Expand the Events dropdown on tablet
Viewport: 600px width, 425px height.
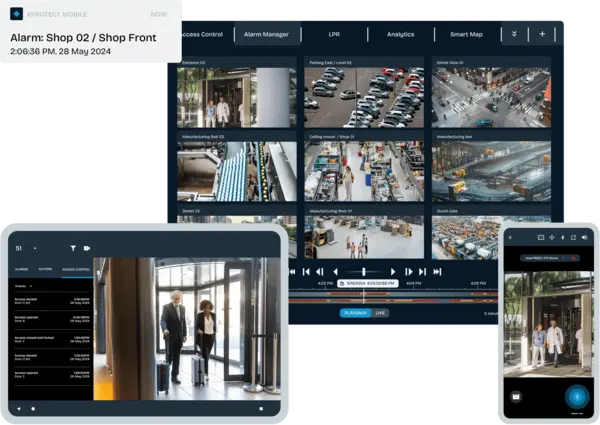tap(23, 286)
